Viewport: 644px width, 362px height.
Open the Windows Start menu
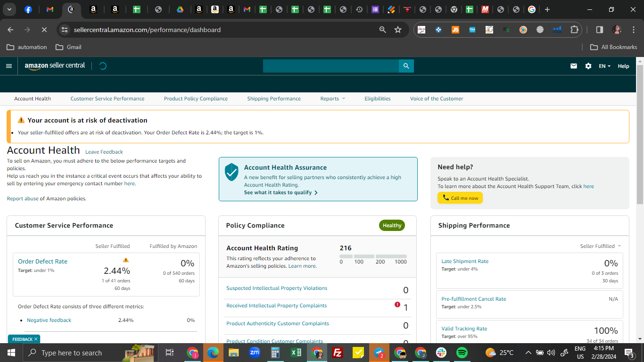coord(11,353)
